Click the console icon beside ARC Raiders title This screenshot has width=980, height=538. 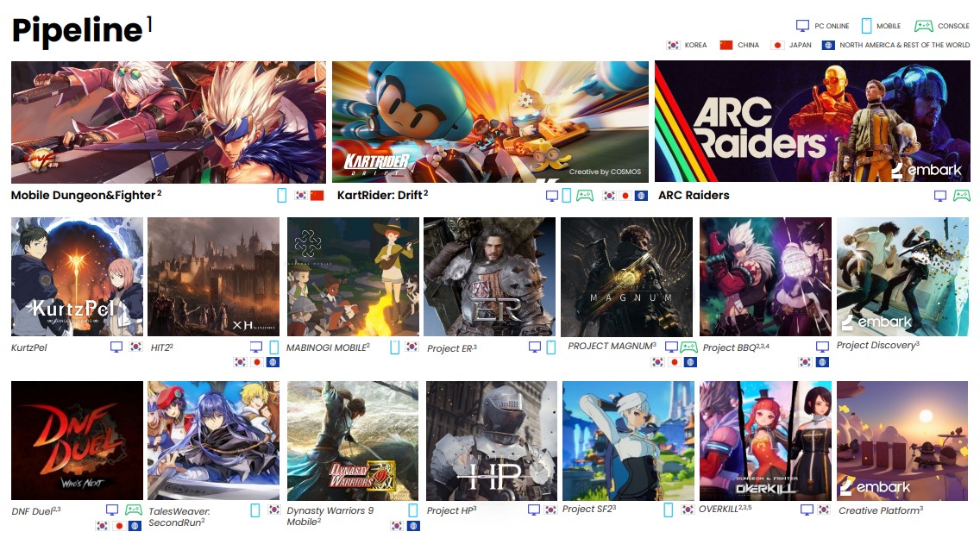tap(961, 196)
